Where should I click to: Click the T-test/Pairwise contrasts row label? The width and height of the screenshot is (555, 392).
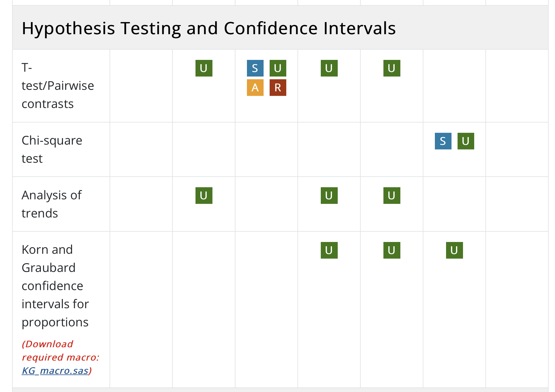tap(57, 86)
